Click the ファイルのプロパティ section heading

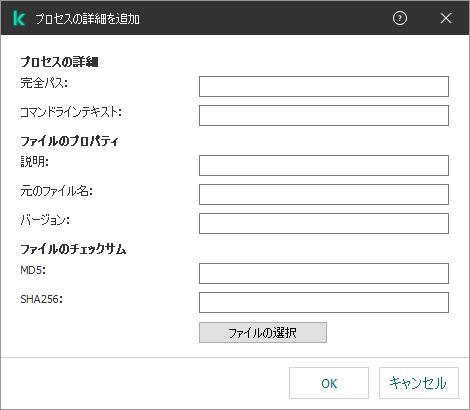[x=69, y=141]
